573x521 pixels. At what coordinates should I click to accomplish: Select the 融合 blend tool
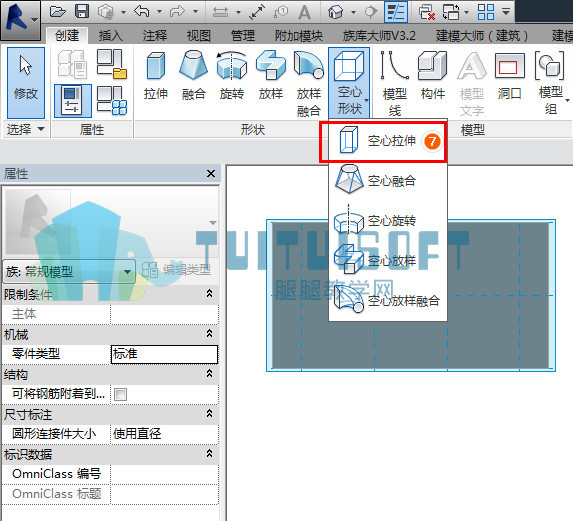click(x=194, y=76)
